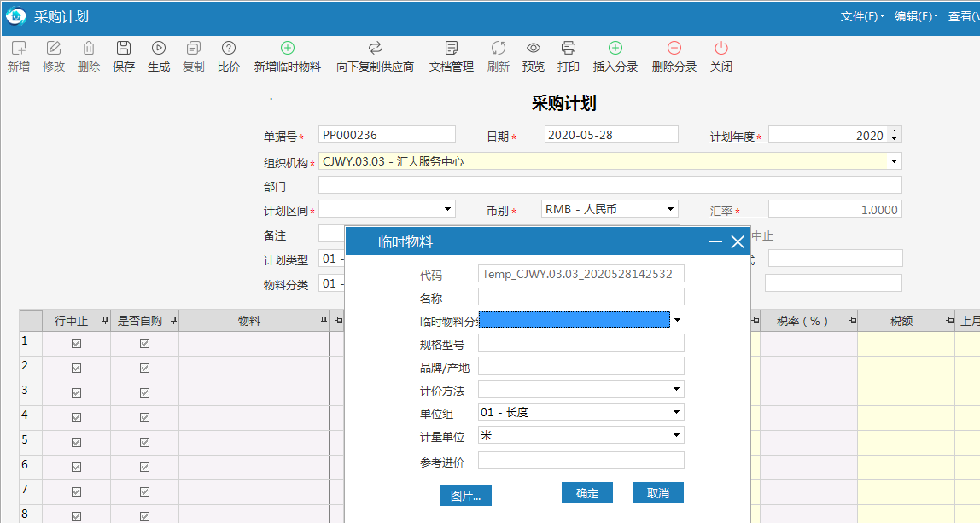Expand the 组织机构 dropdown
Image resolution: width=980 pixels, height=523 pixels.
(895, 161)
